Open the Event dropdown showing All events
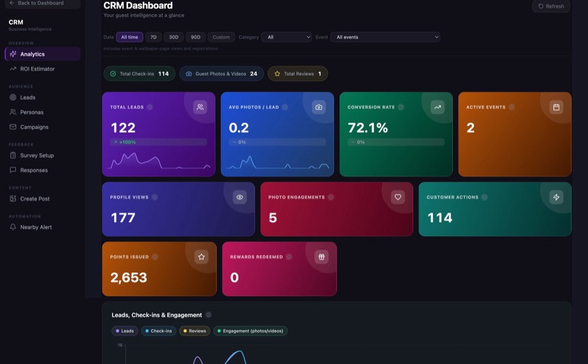 click(385, 37)
